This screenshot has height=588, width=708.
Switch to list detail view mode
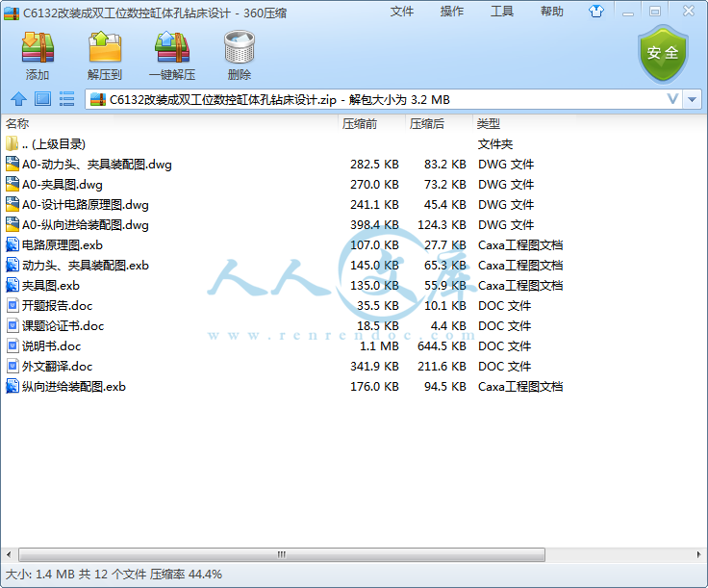coord(66,99)
